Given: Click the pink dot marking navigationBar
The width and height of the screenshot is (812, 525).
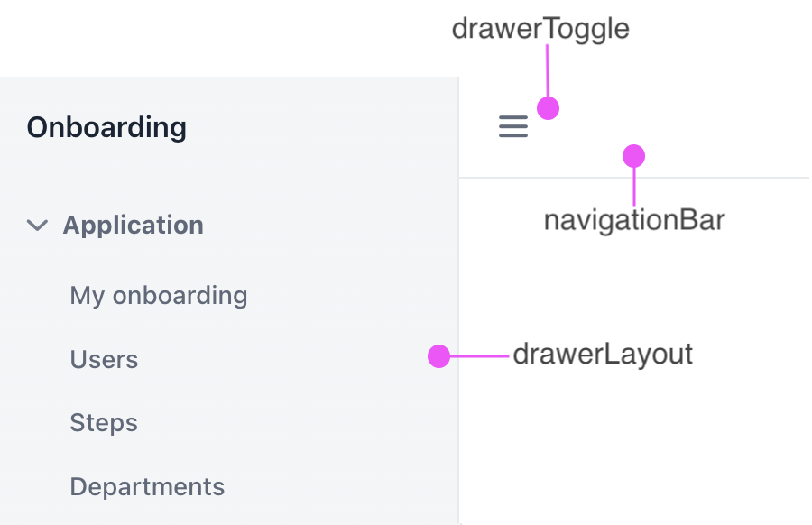Looking at the screenshot, I should click(634, 154).
